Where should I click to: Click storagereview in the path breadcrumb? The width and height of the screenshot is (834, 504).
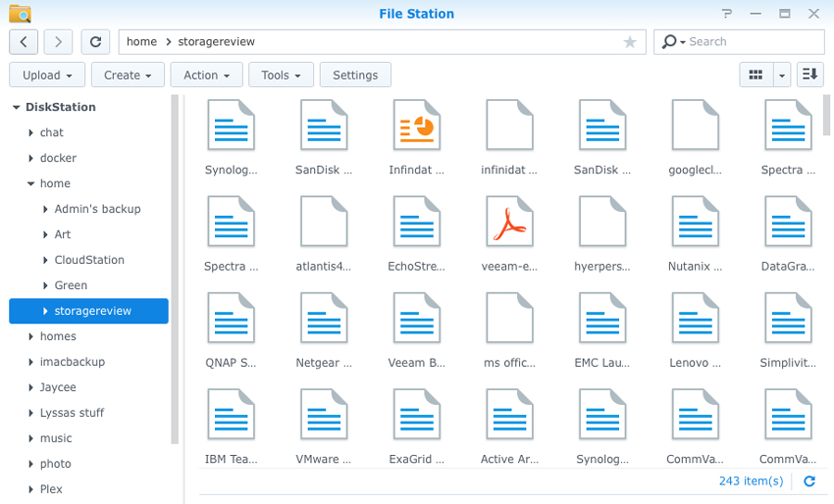tap(216, 41)
